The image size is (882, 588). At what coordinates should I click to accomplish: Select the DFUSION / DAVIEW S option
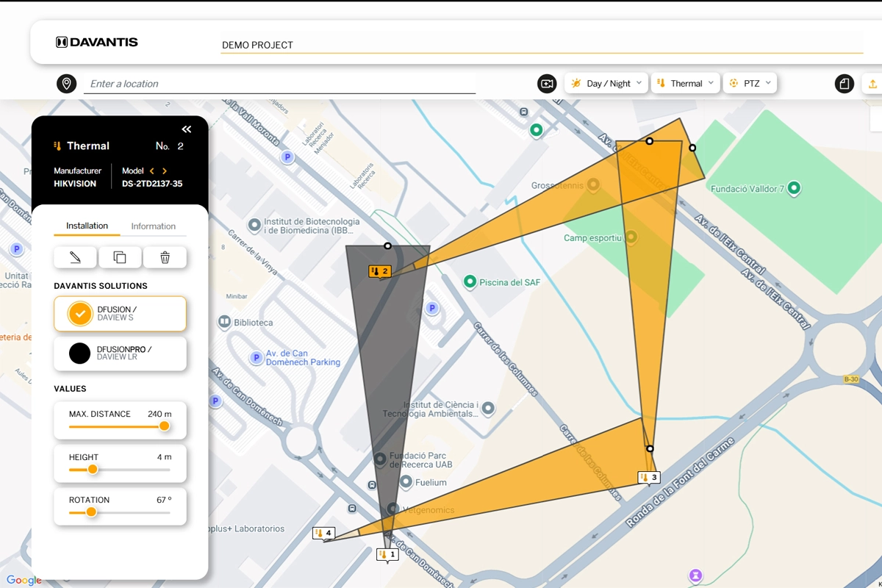pyautogui.click(x=120, y=314)
